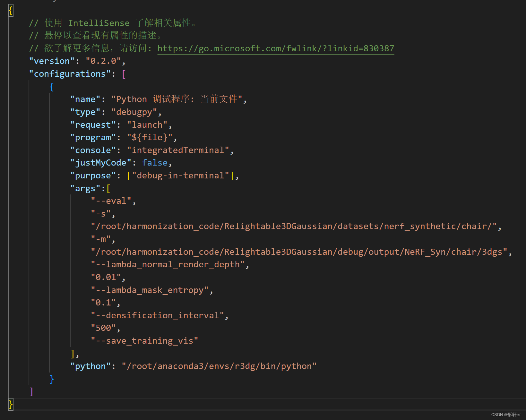Click the "request" key
Image resolution: width=526 pixels, height=420 pixels.
tap(93, 125)
